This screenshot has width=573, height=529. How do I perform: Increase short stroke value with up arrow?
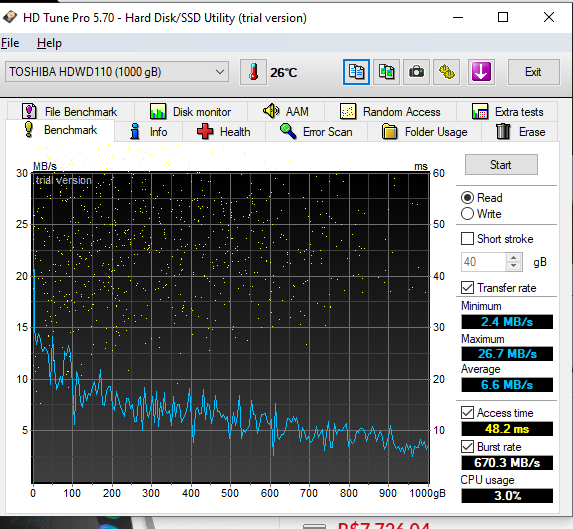pyautogui.click(x=513, y=258)
